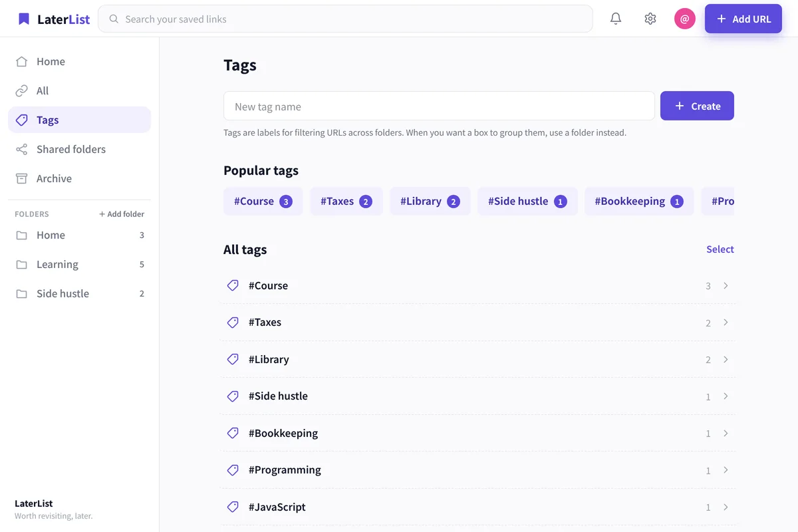This screenshot has width=798, height=532.
Task: Open the Side hustle folder
Action: pyautogui.click(x=79, y=294)
